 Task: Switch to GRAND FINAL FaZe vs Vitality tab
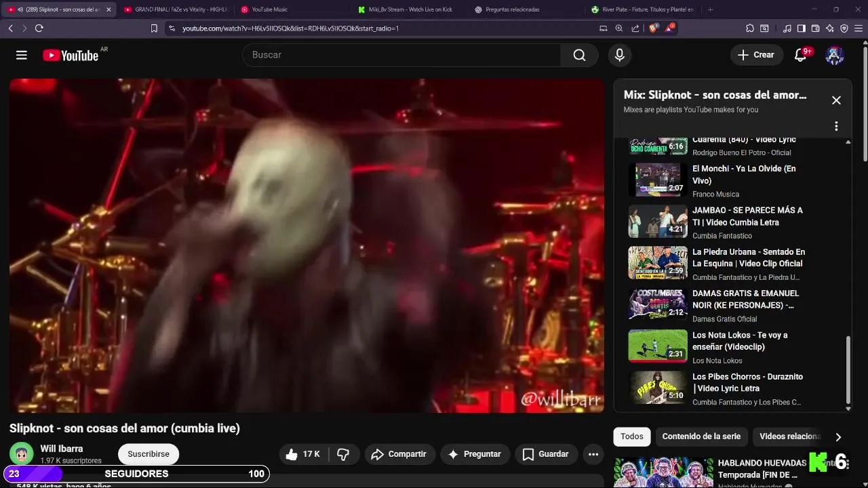coord(175,9)
